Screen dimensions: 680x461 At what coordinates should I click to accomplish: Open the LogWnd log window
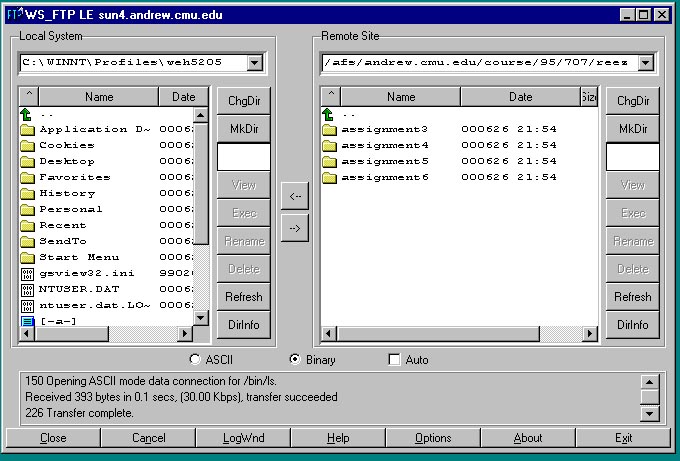pos(243,438)
